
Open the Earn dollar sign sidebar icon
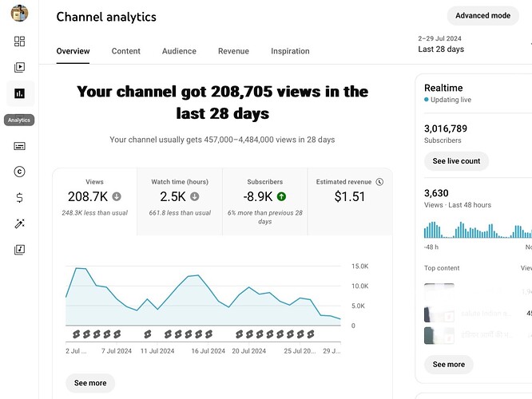tap(19, 198)
